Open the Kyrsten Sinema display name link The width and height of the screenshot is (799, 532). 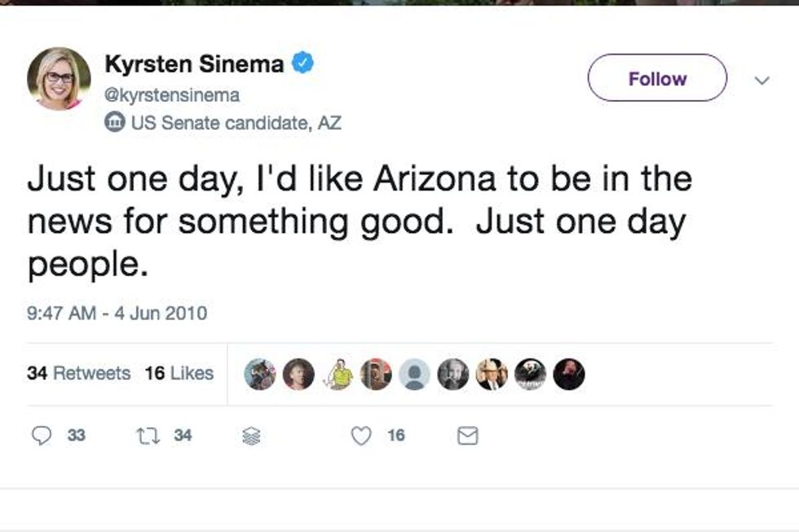pyautogui.click(x=194, y=64)
